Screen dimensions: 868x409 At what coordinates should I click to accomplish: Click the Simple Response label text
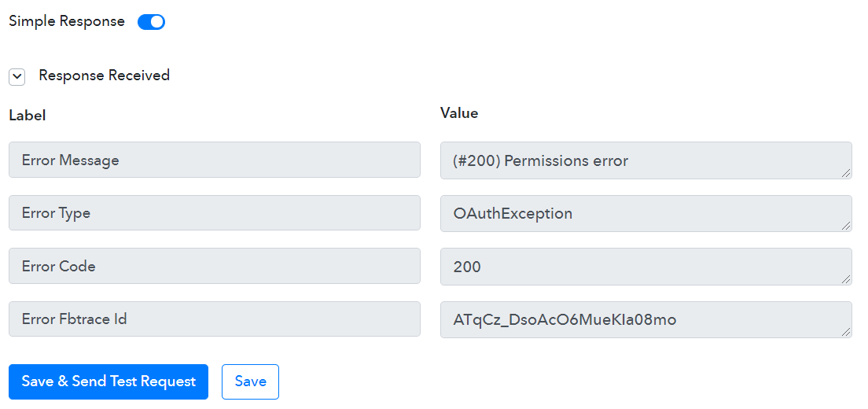coord(67,21)
